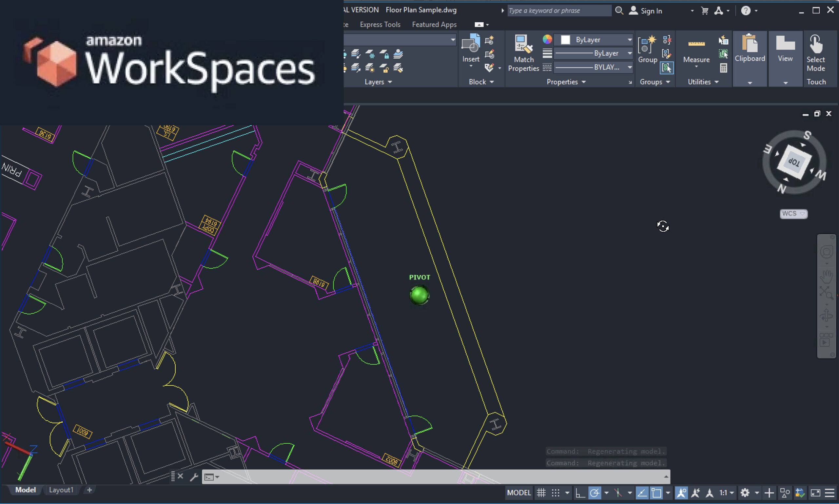Viewport: 839px width, 504px height.
Task: Open the Autodesk App Store cart icon
Action: coord(705,10)
